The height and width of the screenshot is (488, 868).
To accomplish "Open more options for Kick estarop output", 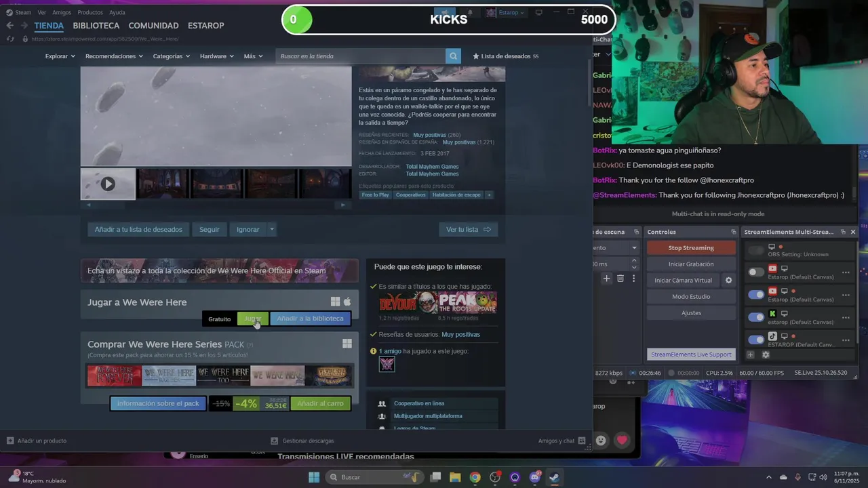I will pos(846,318).
